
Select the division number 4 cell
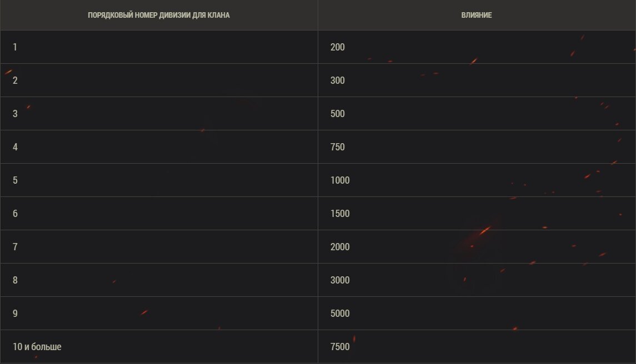point(159,146)
